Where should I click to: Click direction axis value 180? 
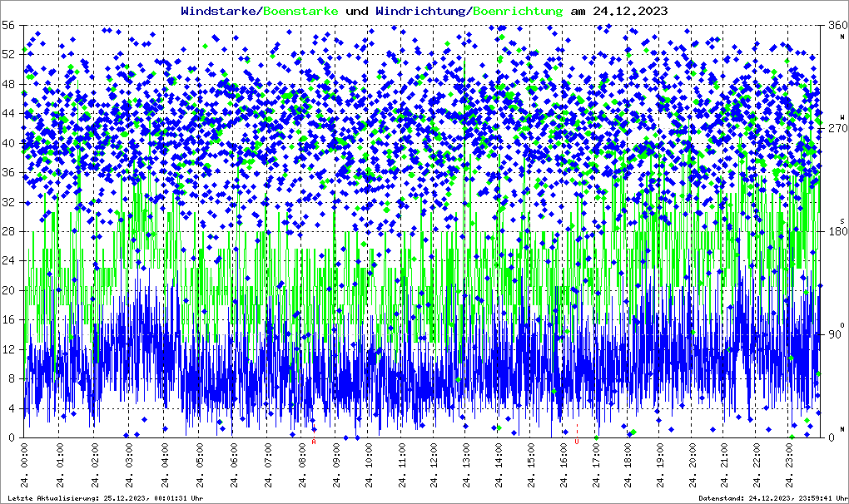[837, 231]
